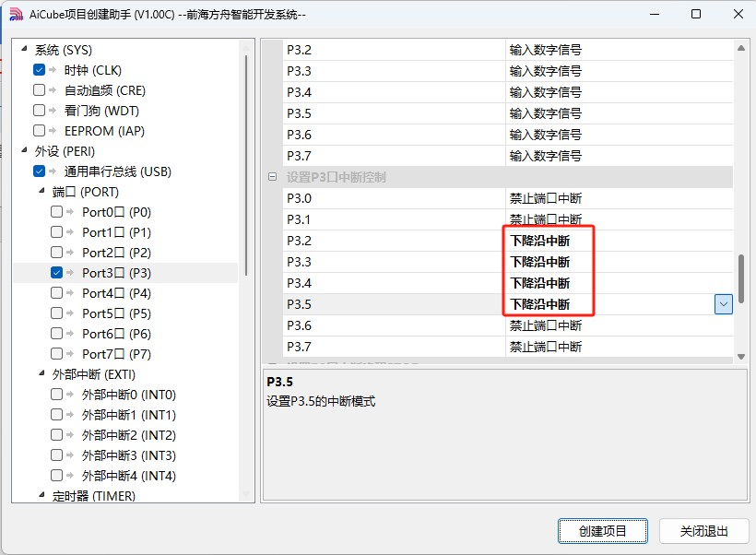Screen dimensions: 756x555
Task: Click property grid scroll up arrow
Action: 741,48
